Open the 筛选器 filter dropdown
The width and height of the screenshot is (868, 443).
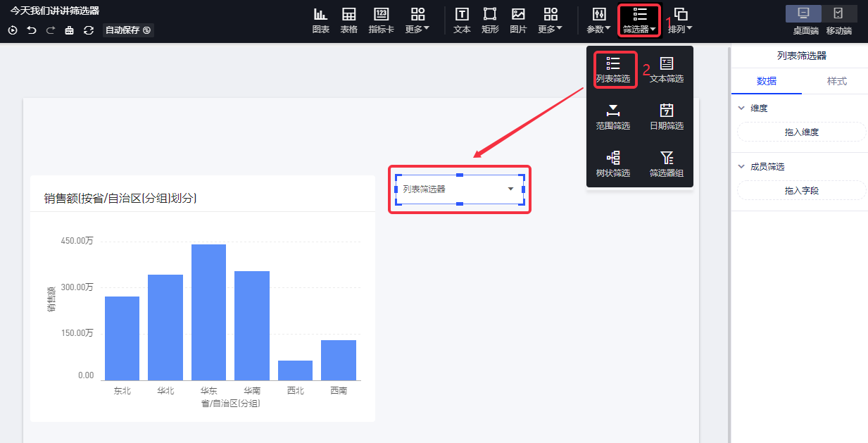639,20
